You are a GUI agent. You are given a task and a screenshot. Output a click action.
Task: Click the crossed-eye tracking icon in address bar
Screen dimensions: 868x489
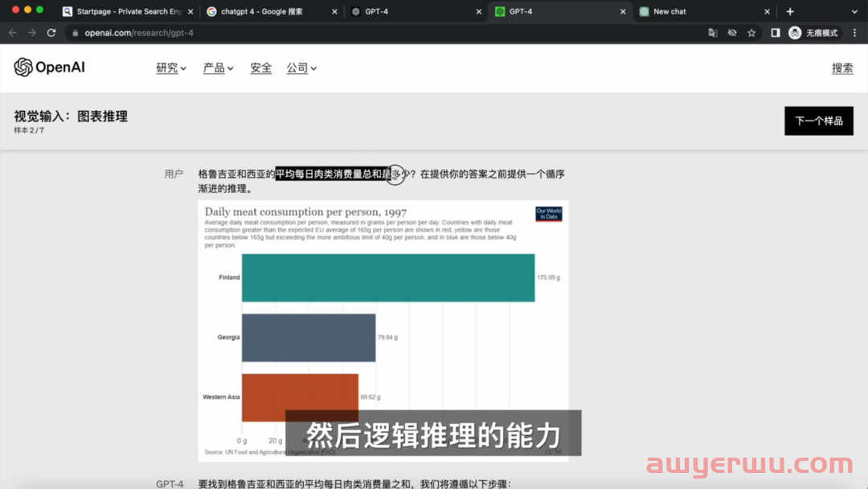(x=732, y=33)
